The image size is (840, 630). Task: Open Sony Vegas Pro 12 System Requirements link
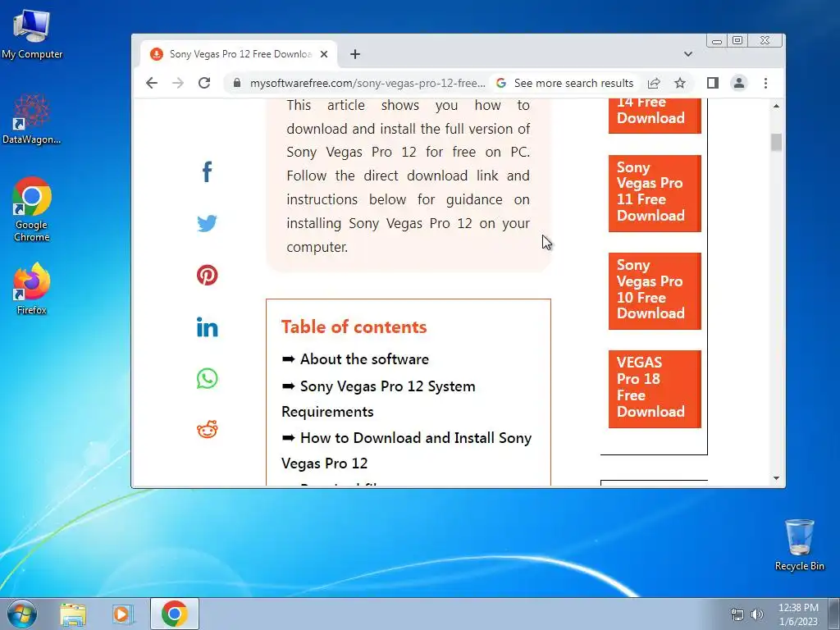coord(378,399)
